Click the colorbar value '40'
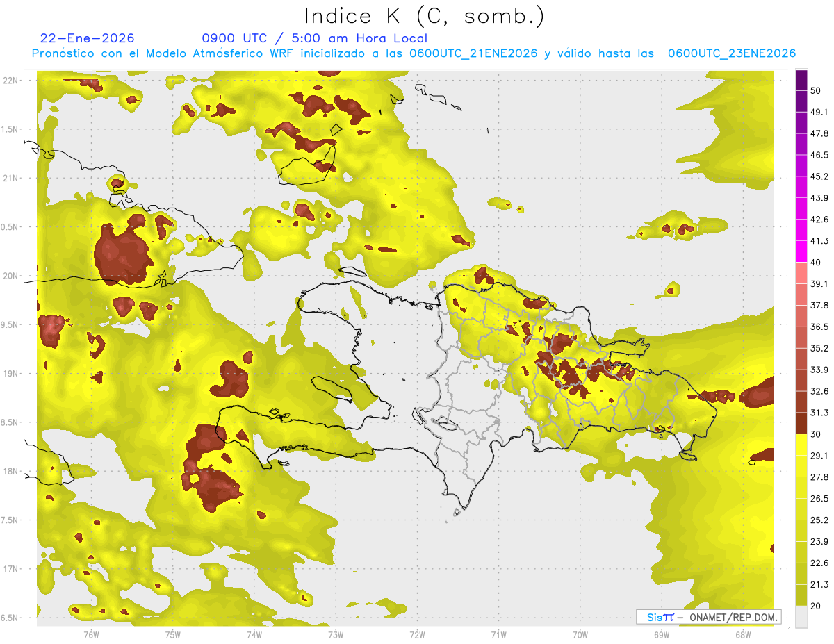The height and width of the screenshot is (644, 834). click(816, 263)
